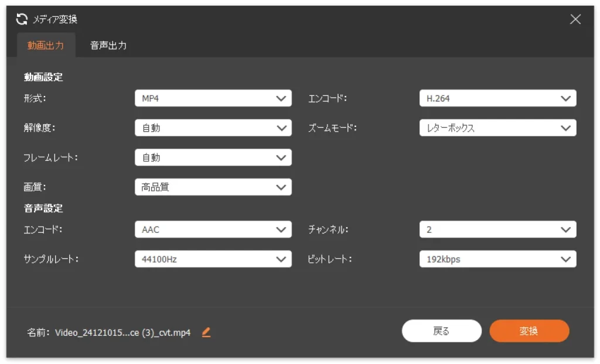
Task: Open the ビットレート dropdown showing 192kbps
Action: tap(497, 259)
